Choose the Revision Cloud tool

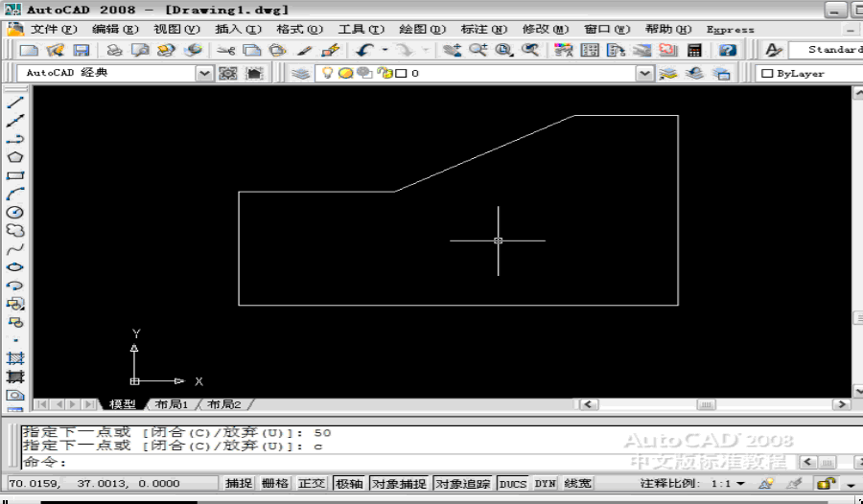(x=15, y=231)
